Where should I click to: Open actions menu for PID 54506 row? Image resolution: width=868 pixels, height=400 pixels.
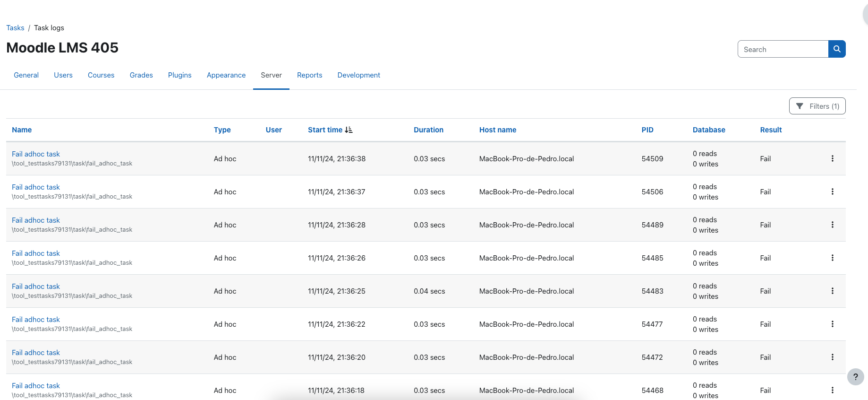833,191
